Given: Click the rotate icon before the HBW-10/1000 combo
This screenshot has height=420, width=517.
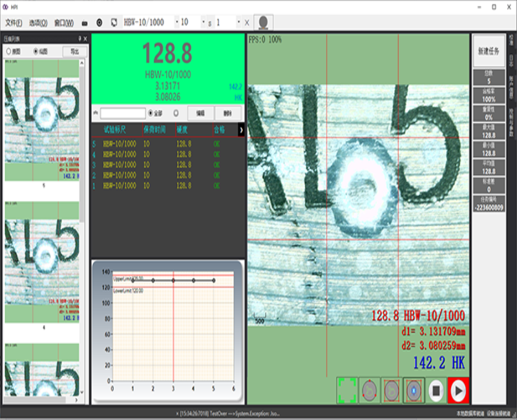Looking at the screenshot, I should point(114,23).
